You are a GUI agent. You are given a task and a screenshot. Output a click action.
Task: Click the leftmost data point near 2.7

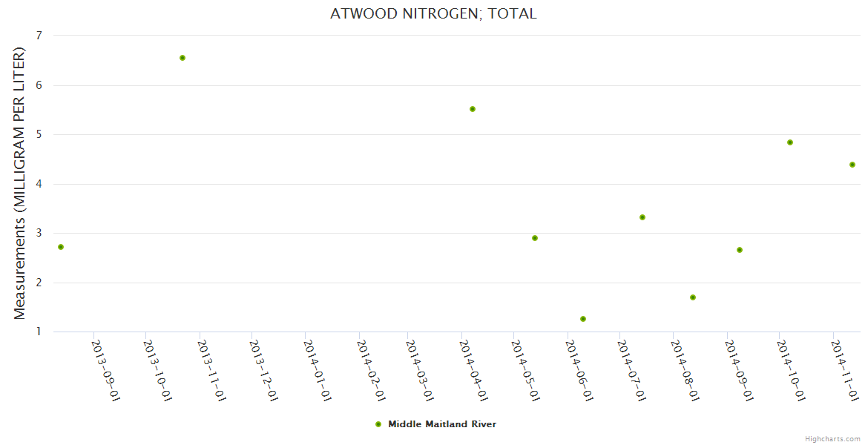pyautogui.click(x=61, y=247)
